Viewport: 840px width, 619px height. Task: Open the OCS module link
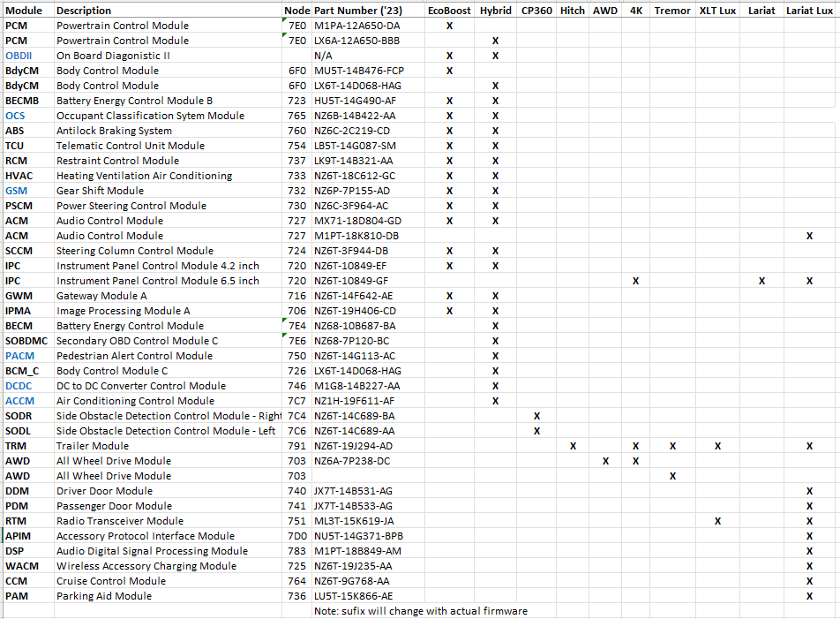[15, 116]
